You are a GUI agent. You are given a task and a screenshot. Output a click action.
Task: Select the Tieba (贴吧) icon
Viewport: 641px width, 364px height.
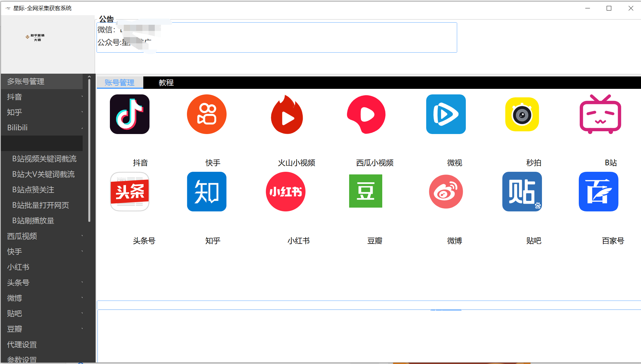coord(522,192)
